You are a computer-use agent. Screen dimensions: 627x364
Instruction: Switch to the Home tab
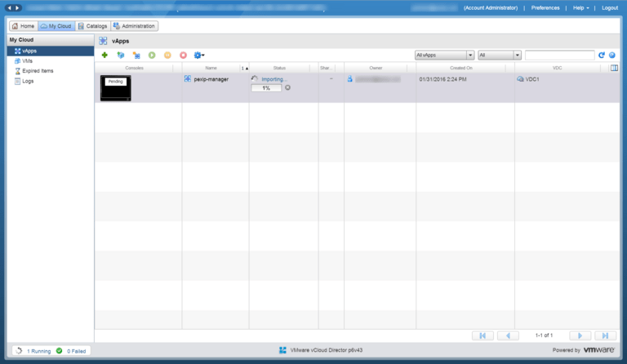coord(24,26)
